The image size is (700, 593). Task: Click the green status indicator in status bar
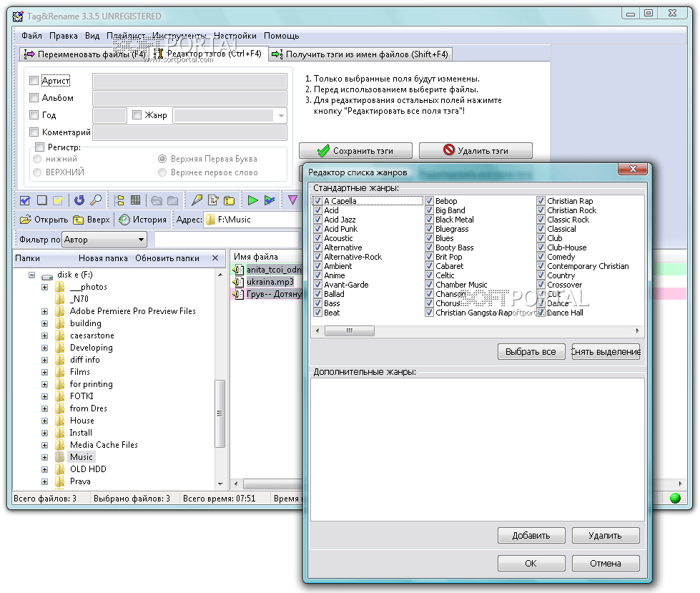675,498
